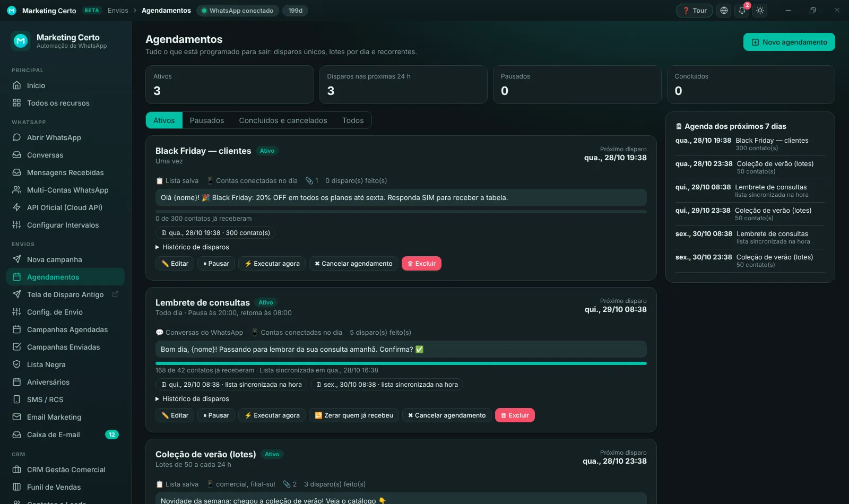Click the Funil de Vendas columns icon
This screenshot has height=504, width=849.
[16, 487]
